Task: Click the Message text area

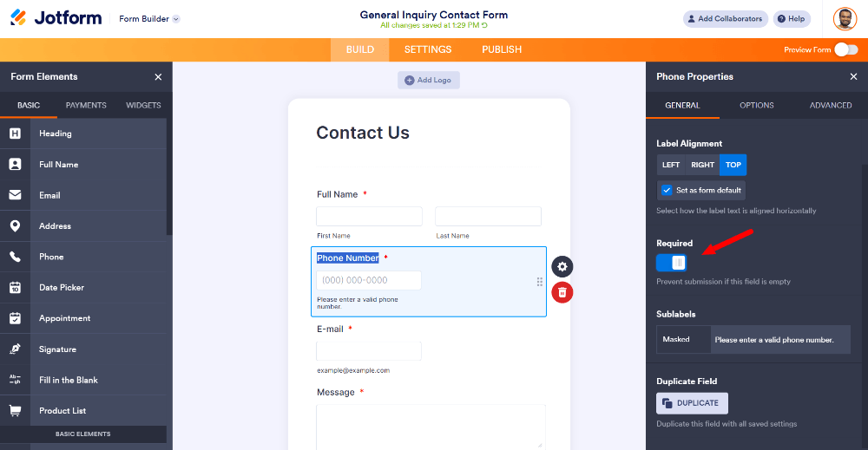Action: 431,427
